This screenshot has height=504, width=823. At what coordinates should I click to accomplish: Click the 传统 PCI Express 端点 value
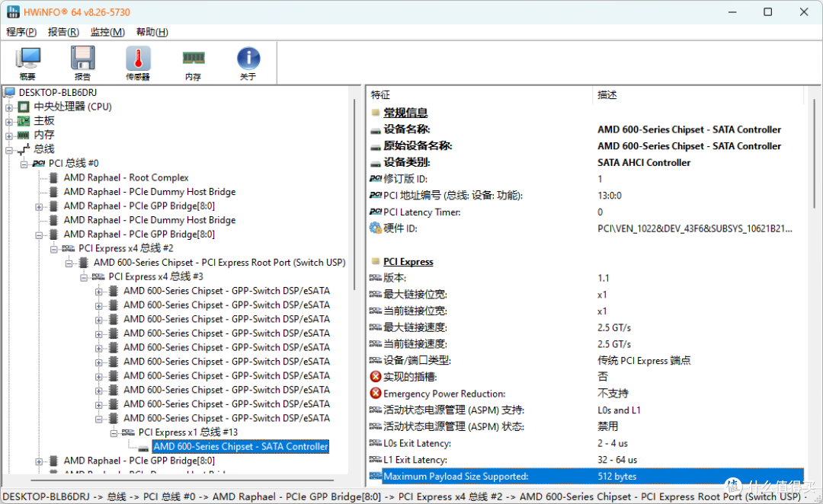pyautogui.click(x=644, y=360)
